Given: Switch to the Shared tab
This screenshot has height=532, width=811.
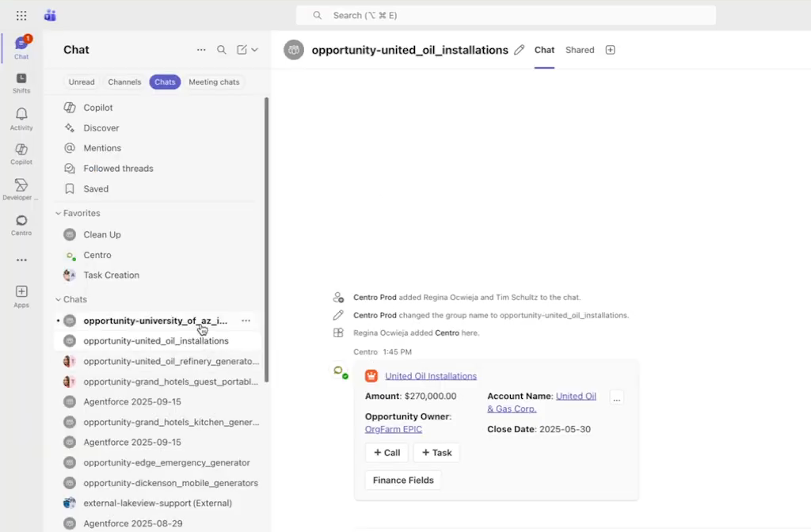Looking at the screenshot, I should pos(580,50).
